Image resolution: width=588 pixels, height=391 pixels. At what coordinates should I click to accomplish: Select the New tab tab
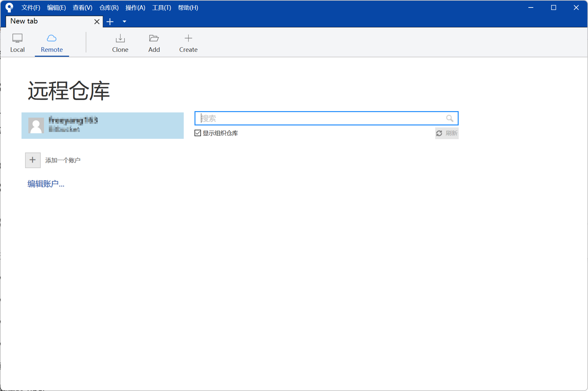pyautogui.click(x=54, y=22)
